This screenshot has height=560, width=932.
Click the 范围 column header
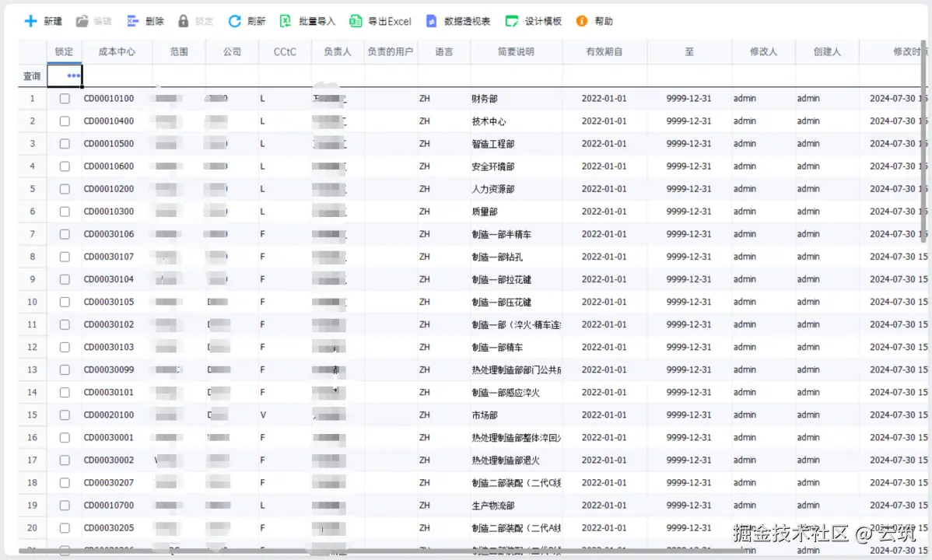(x=179, y=51)
